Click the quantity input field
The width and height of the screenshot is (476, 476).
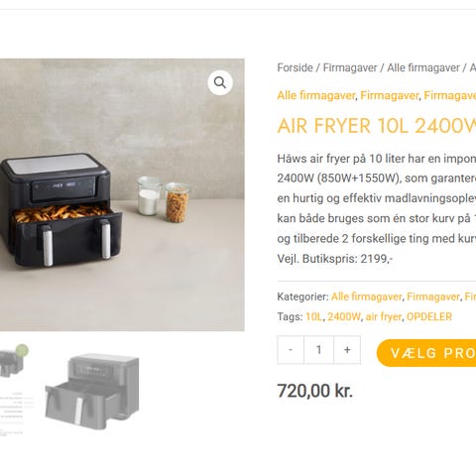pyautogui.click(x=318, y=350)
